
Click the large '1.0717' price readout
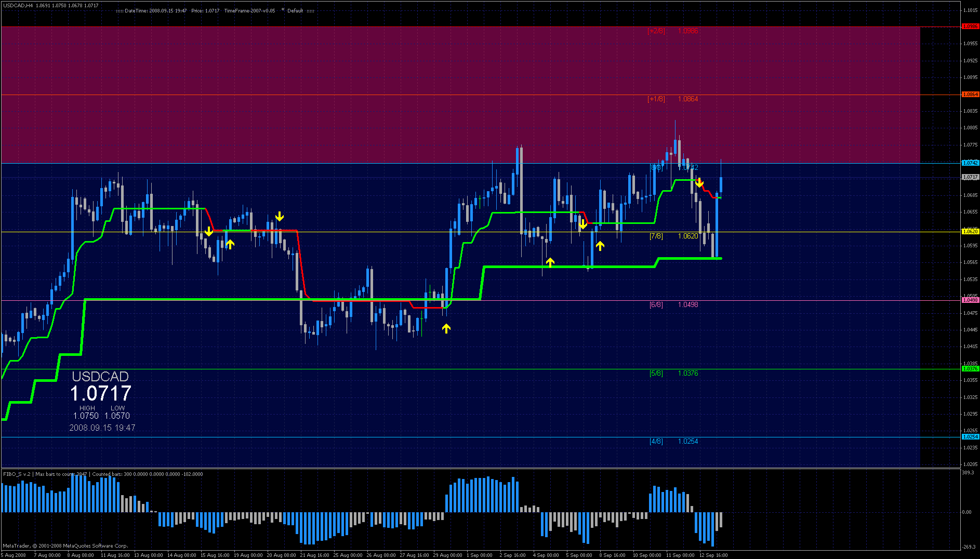[x=101, y=393]
